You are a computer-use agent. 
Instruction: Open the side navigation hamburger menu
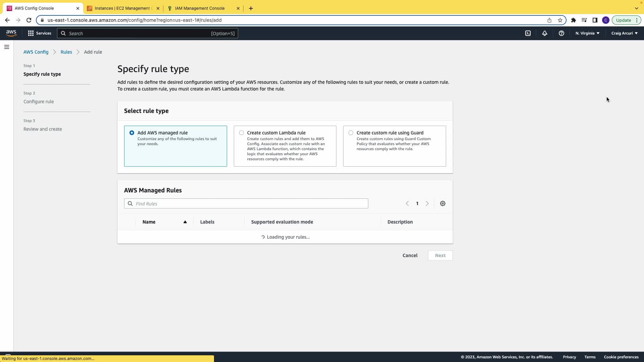point(7,47)
